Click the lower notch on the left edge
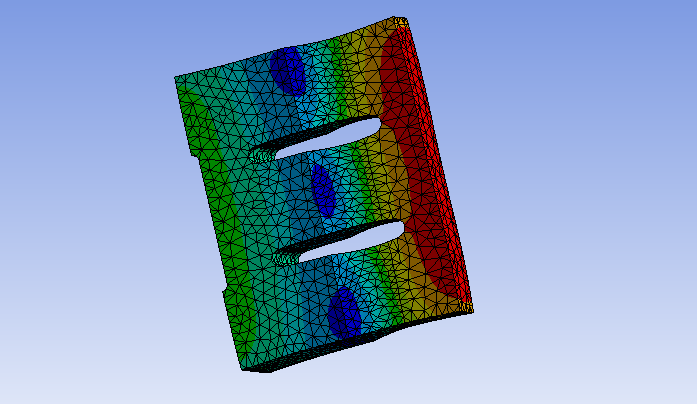The image size is (697, 404). tap(223, 293)
